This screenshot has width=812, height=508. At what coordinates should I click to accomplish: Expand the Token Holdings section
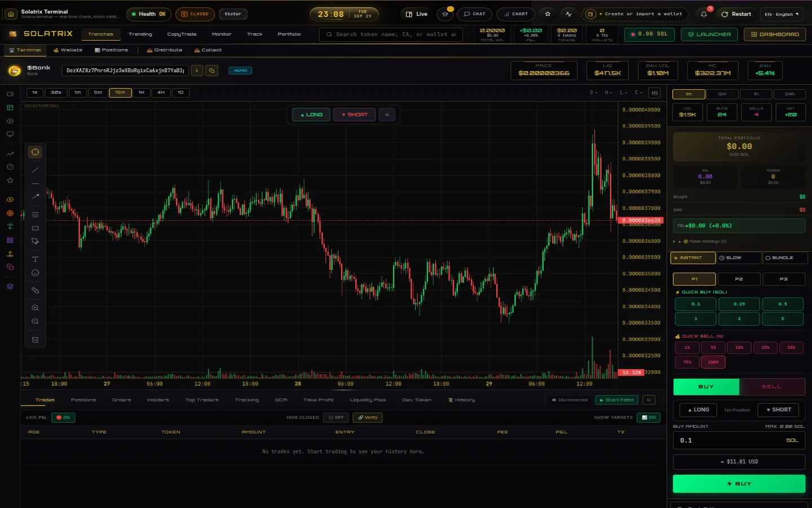click(700, 242)
